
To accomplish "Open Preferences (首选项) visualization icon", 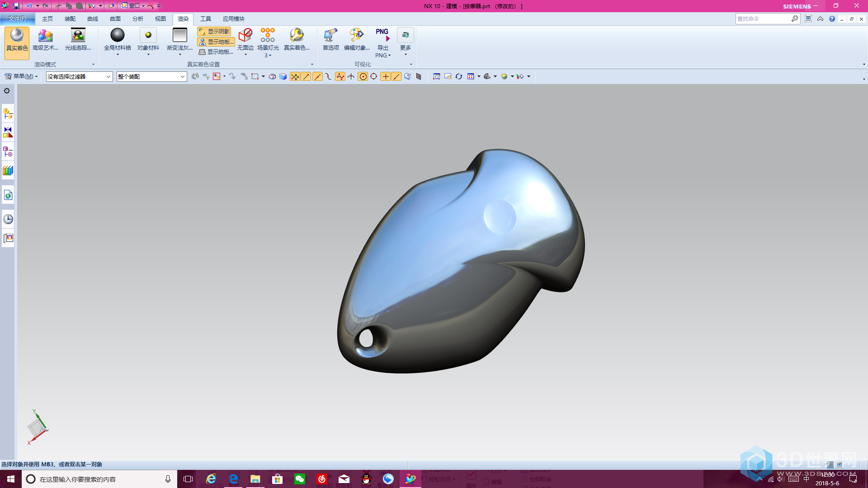I will (x=330, y=35).
